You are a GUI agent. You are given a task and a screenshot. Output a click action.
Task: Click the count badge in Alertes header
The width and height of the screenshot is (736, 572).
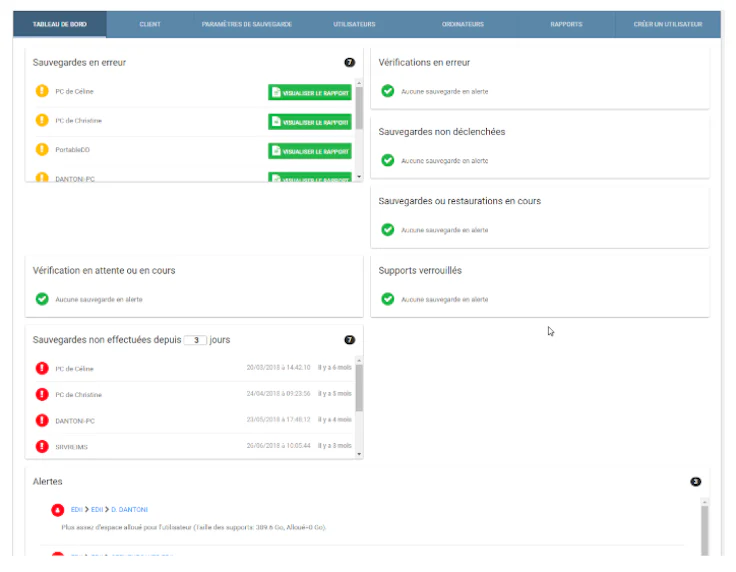(x=695, y=481)
